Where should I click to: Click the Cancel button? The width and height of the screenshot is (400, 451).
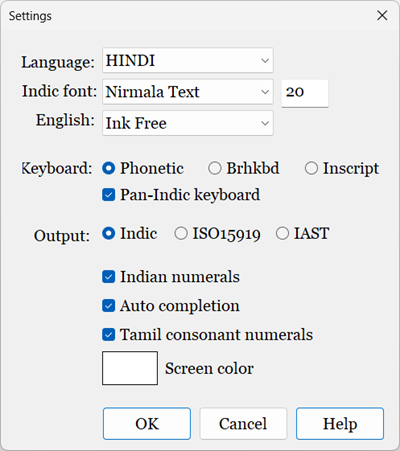pos(243,424)
